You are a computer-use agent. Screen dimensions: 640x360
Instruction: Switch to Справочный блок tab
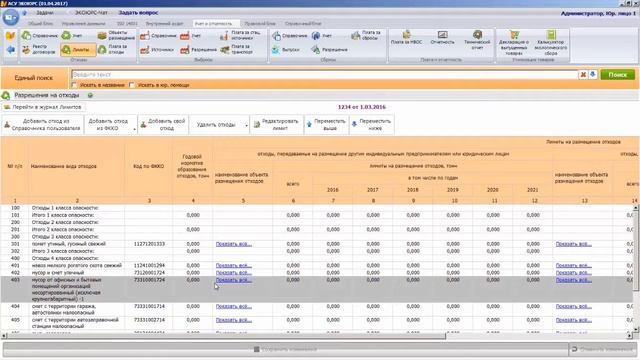(x=303, y=24)
